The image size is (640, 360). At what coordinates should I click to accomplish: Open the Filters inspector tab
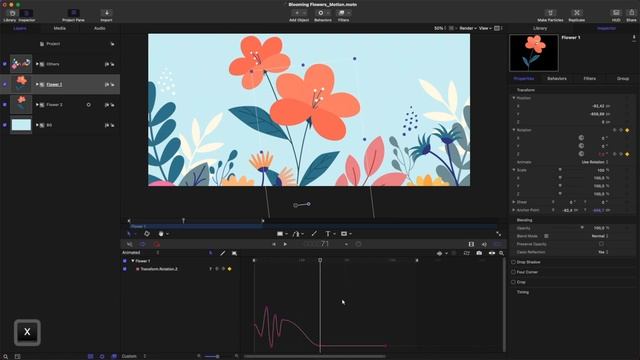click(x=589, y=78)
